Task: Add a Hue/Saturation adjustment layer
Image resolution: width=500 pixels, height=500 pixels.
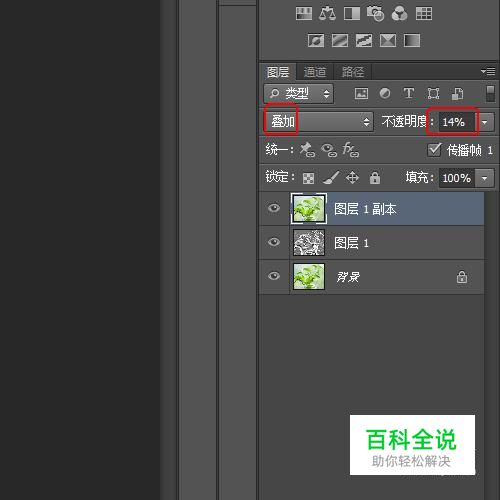Action: (x=304, y=14)
